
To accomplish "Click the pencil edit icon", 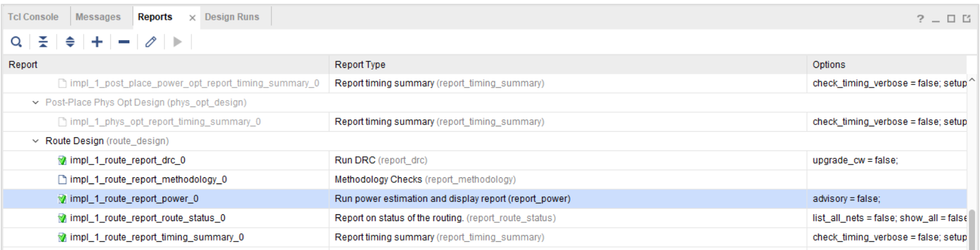I will (151, 42).
